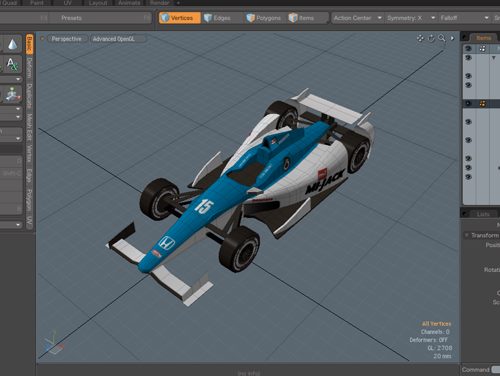Select the cone primitive tool icon
The image size is (500, 376).
tap(12, 44)
